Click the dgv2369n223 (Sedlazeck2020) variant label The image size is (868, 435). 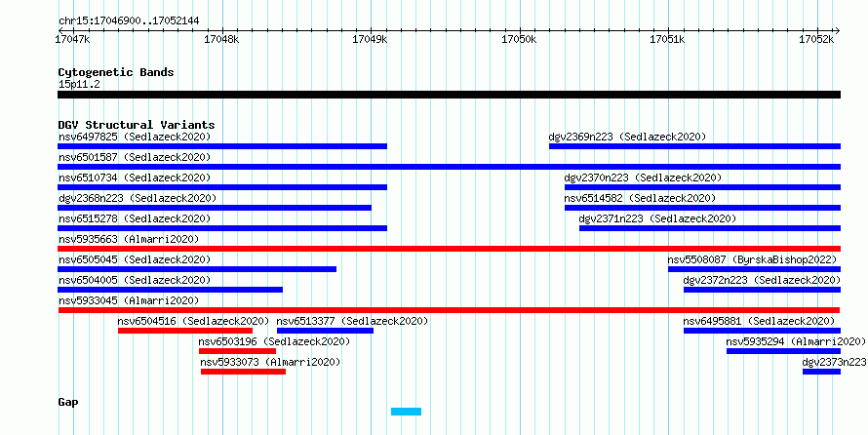point(627,137)
